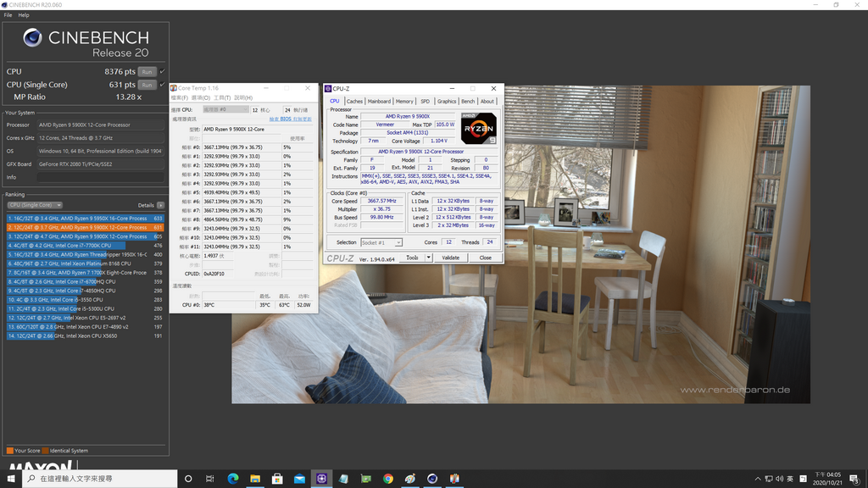Select the orange 5900X ranking row scoring 631
Image resolution: width=868 pixels, height=488 pixels.
pos(86,227)
